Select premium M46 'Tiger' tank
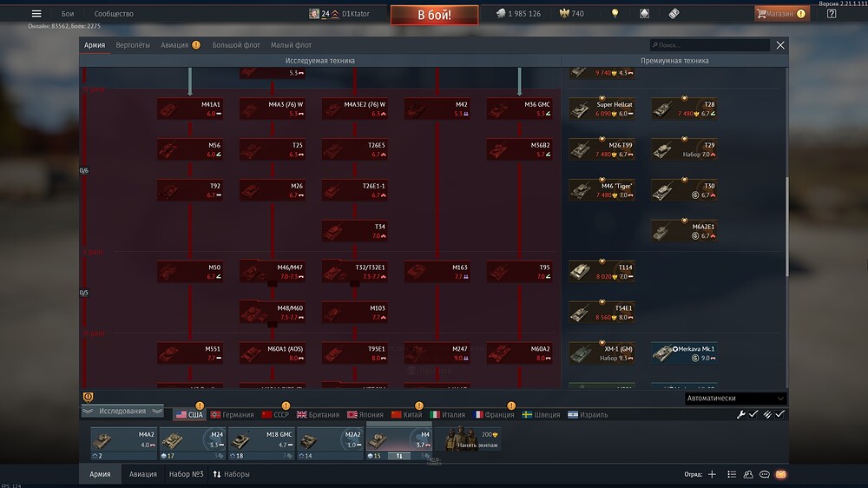 pos(602,190)
